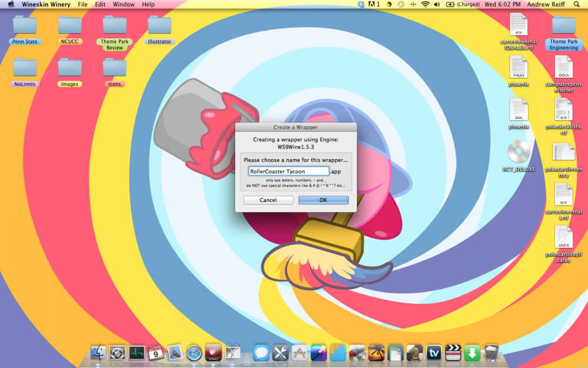Launch Safari from the dock

(x=195, y=353)
